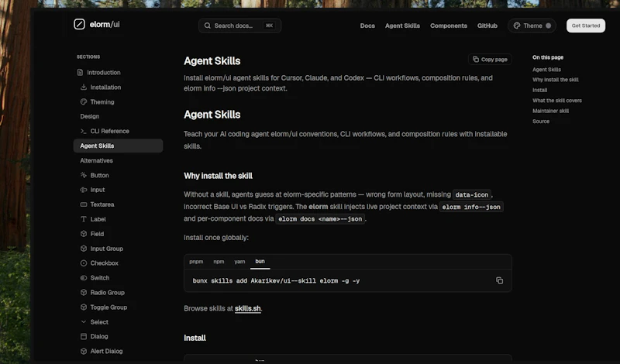
Task: Click the CLI Reference terminal icon
Action: pyautogui.click(x=84, y=131)
